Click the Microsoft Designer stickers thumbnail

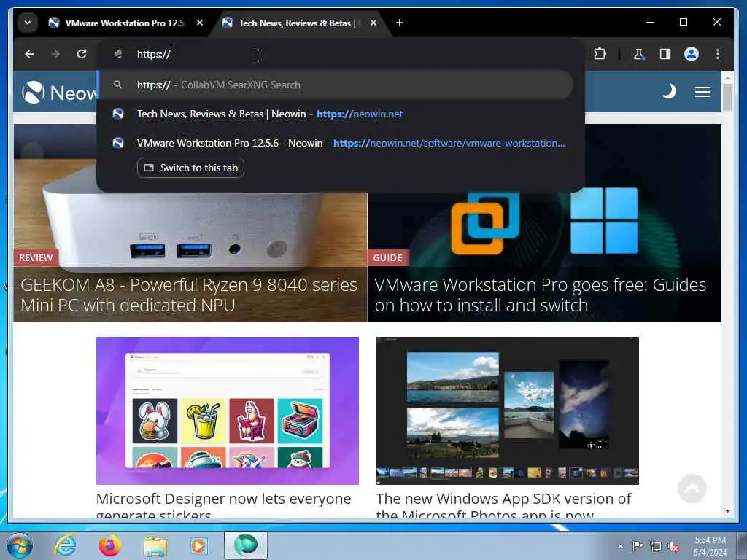pyautogui.click(x=228, y=411)
